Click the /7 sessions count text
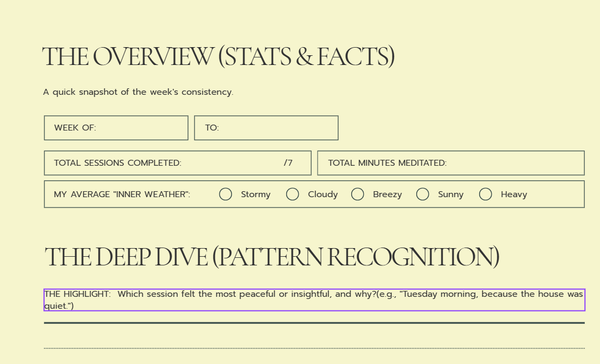Viewport: 600px width, 364px height. click(x=288, y=163)
